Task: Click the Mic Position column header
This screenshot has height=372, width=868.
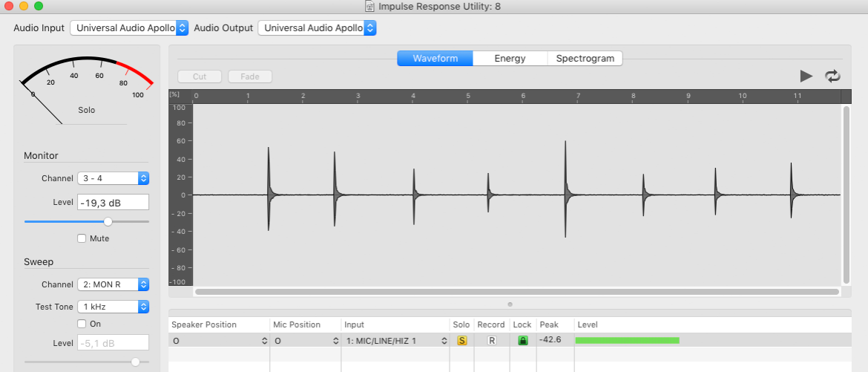Action: coord(297,324)
